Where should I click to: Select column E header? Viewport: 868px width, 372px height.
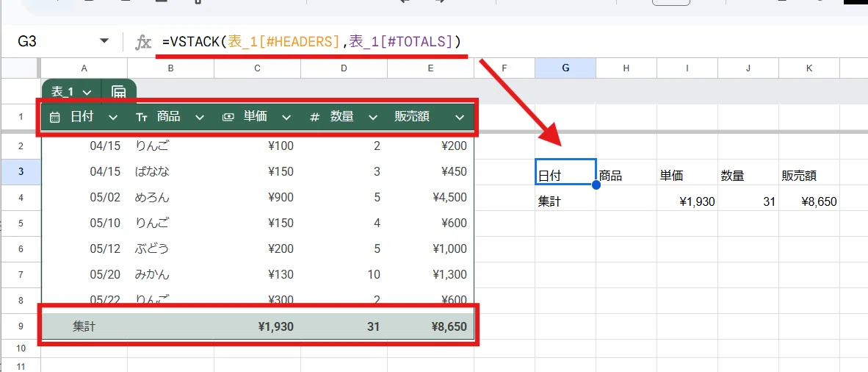(x=430, y=68)
